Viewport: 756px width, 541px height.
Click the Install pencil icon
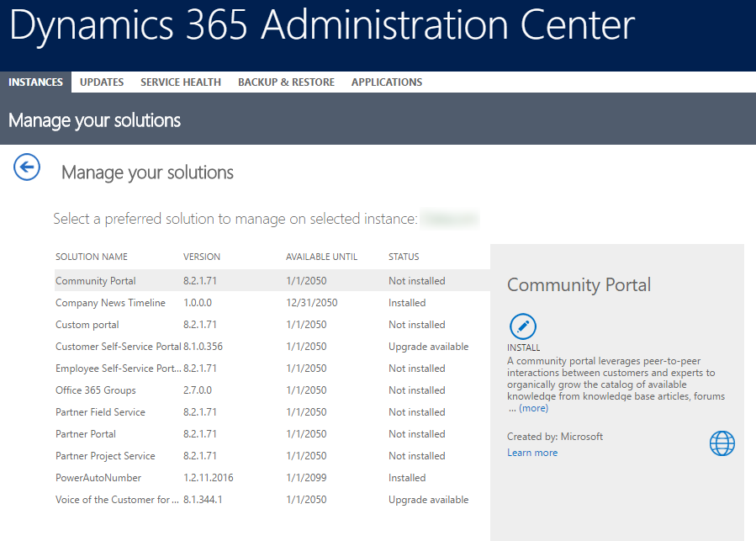point(523,326)
